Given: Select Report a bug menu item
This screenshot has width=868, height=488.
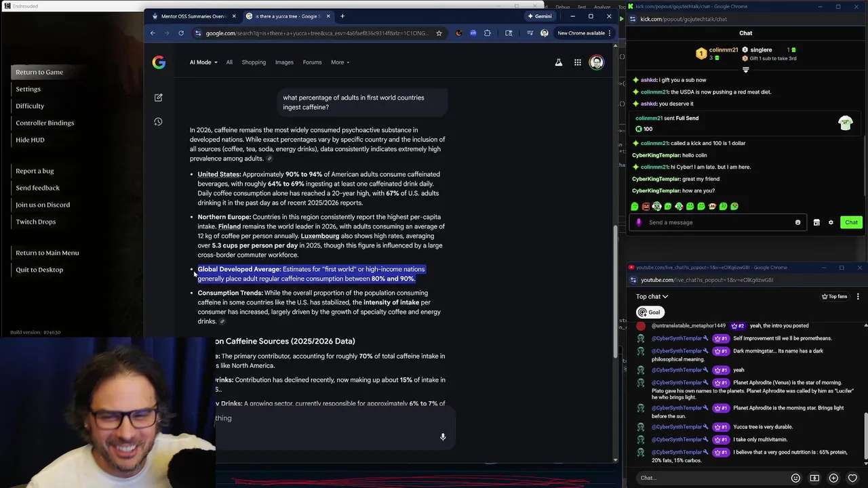Looking at the screenshot, I should 35,171.
